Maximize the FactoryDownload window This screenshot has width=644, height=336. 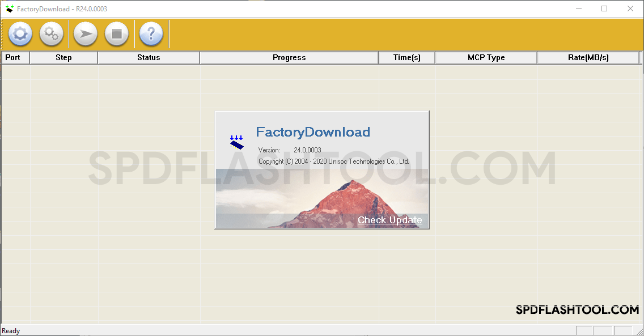click(604, 8)
